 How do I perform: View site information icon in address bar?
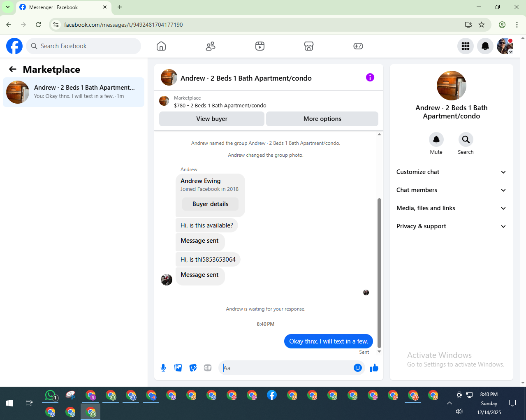56,25
